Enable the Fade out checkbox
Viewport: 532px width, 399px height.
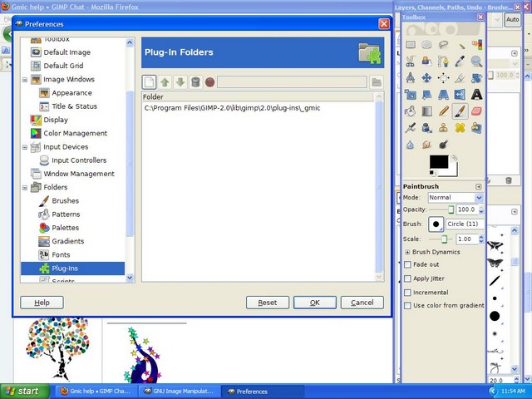[x=407, y=264]
